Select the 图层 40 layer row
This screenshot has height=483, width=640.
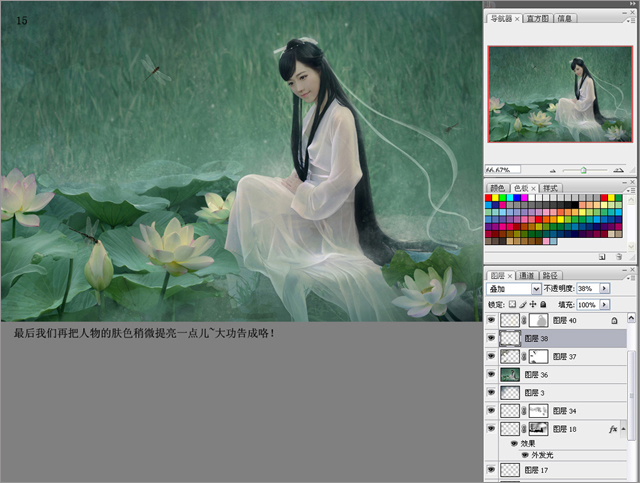click(556, 321)
